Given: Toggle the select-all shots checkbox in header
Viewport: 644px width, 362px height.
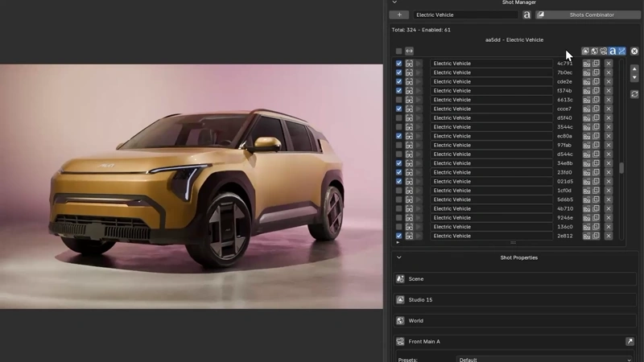Looking at the screenshot, I should pyautogui.click(x=398, y=51).
